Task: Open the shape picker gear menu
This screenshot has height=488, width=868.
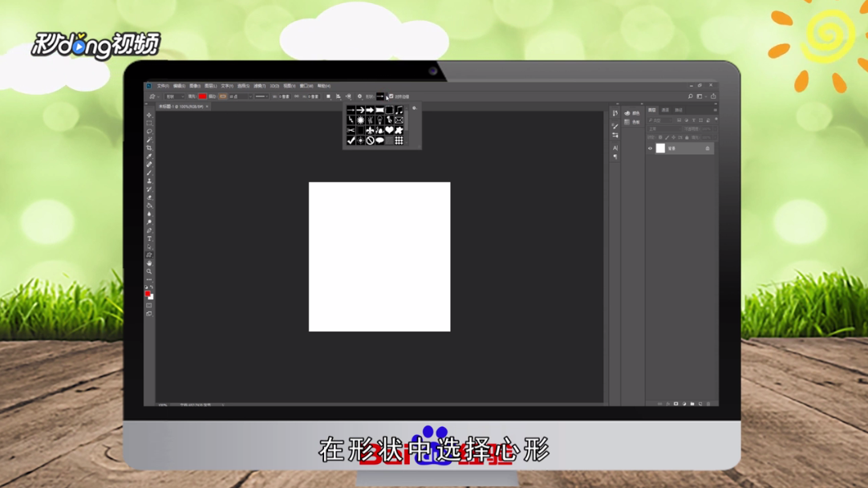Action: (x=414, y=108)
